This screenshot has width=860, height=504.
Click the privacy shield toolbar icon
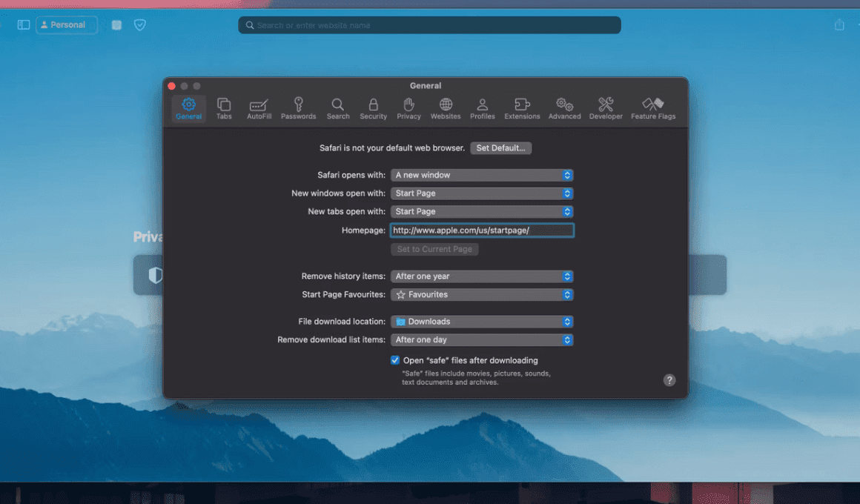[x=140, y=24]
